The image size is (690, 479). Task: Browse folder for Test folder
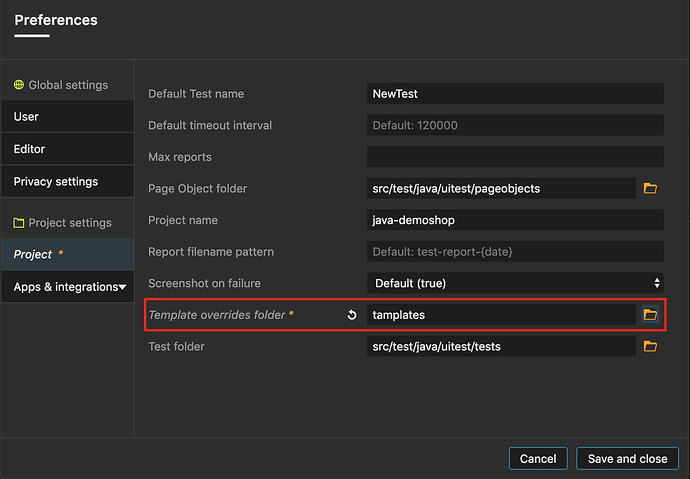coord(650,346)
